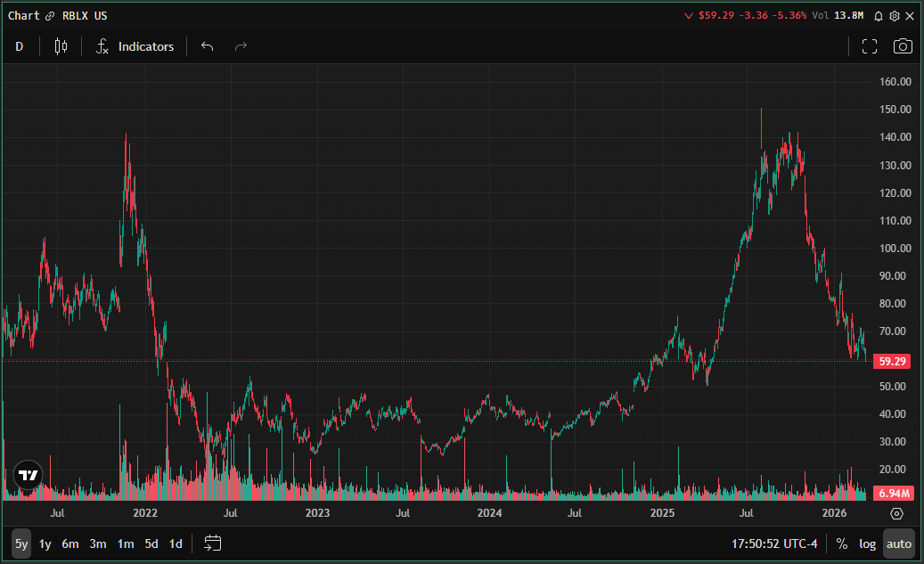Choose the 1m time range
Viewport: 924px width, 564px height.
coord(126,544)
